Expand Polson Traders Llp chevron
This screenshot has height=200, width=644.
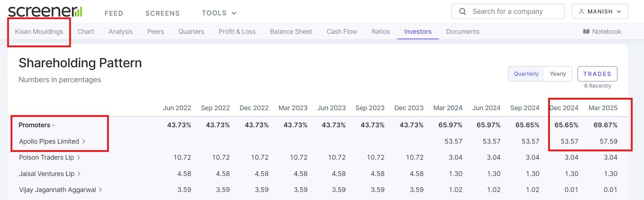[x=78, y=157]
